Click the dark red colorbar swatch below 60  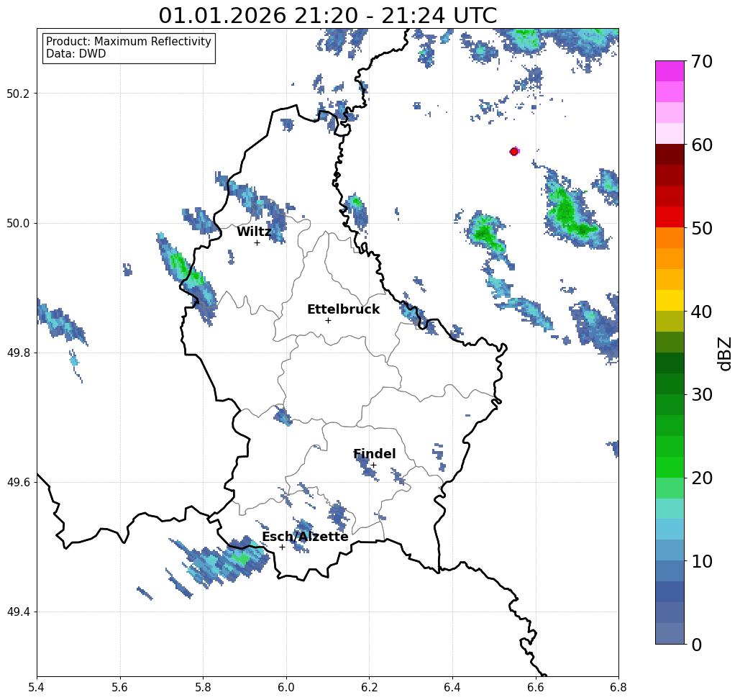pos(670,155)
